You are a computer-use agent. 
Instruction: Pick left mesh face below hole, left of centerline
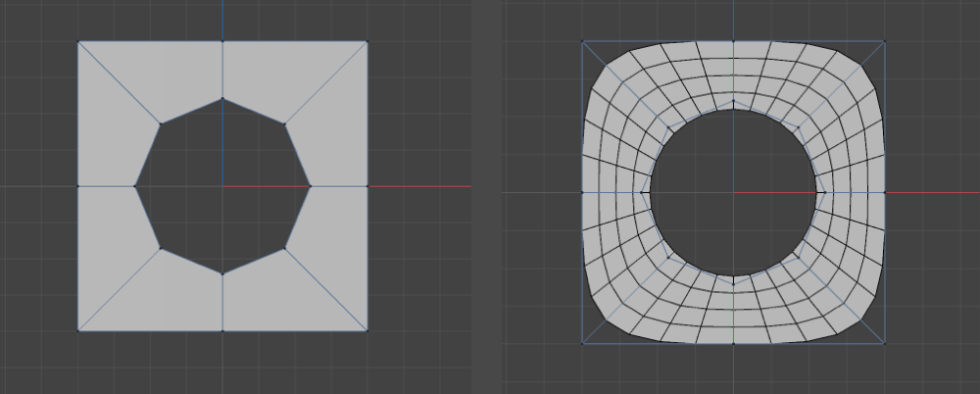pyautogui.click(x=171, y=297)
